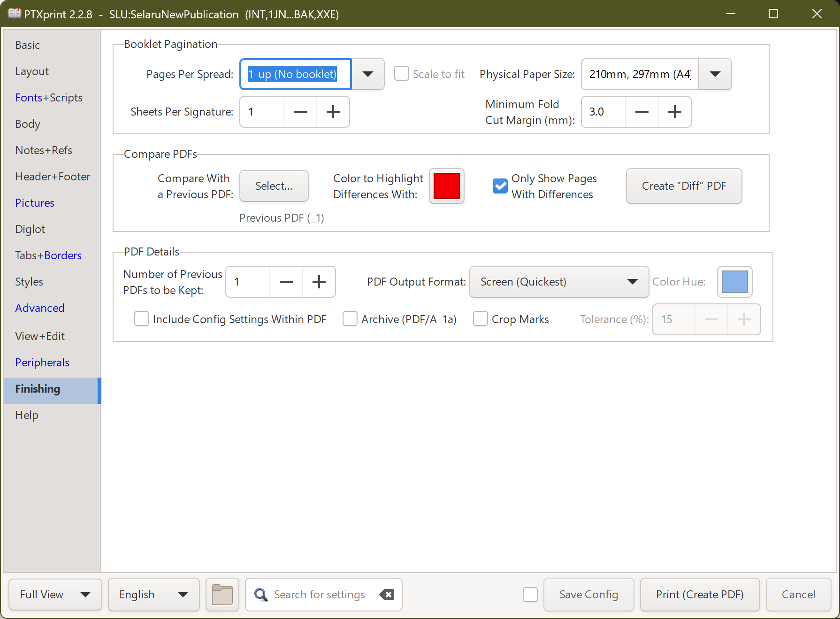The image size is (840, 619).
Task: Clear the settings search field
Action: (x=387, y=594)
